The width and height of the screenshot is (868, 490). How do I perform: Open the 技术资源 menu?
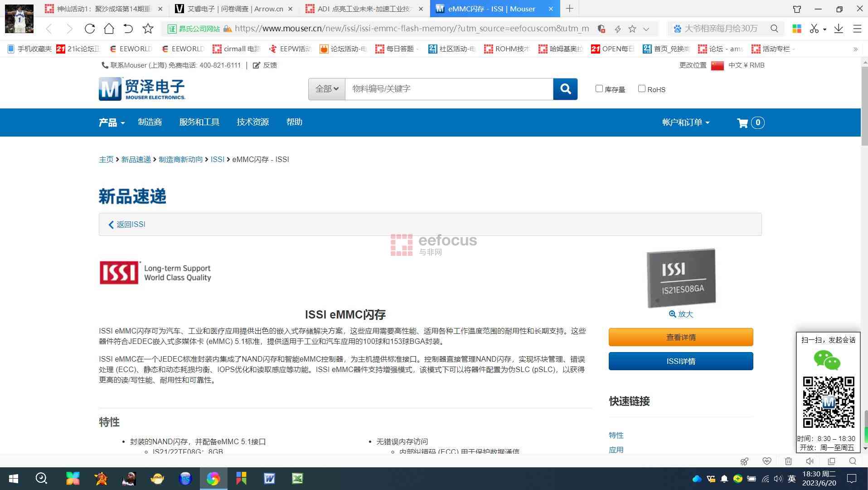[x=252, y=122]
